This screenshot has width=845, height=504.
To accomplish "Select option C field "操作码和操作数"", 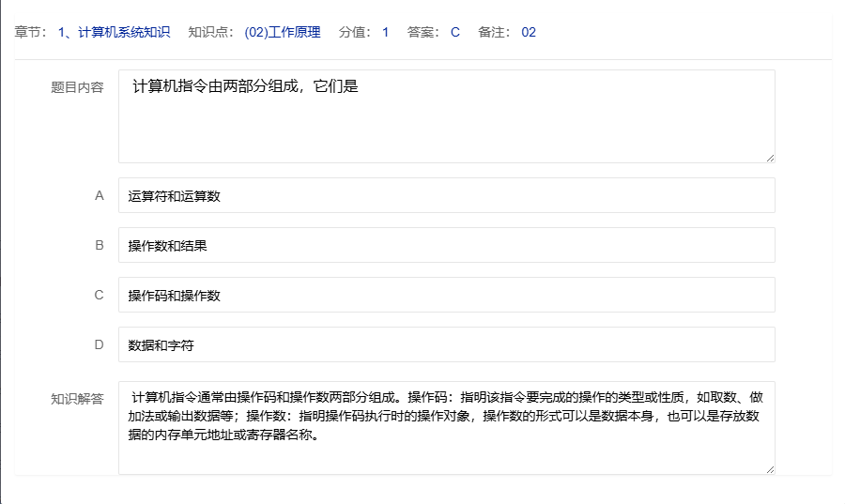I will click(x=446, y=295).
